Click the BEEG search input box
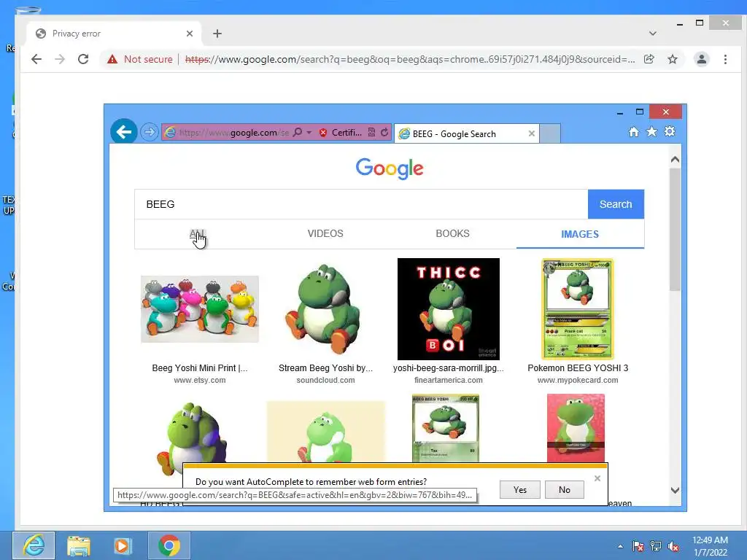Viewport: 747px width, 560px height. point(361,204)
